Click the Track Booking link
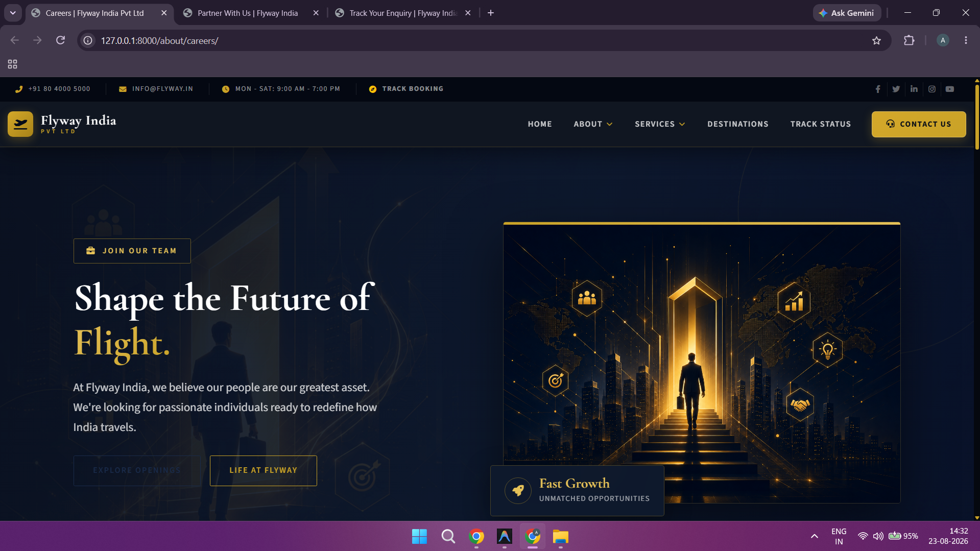 [x=406, y=89]
